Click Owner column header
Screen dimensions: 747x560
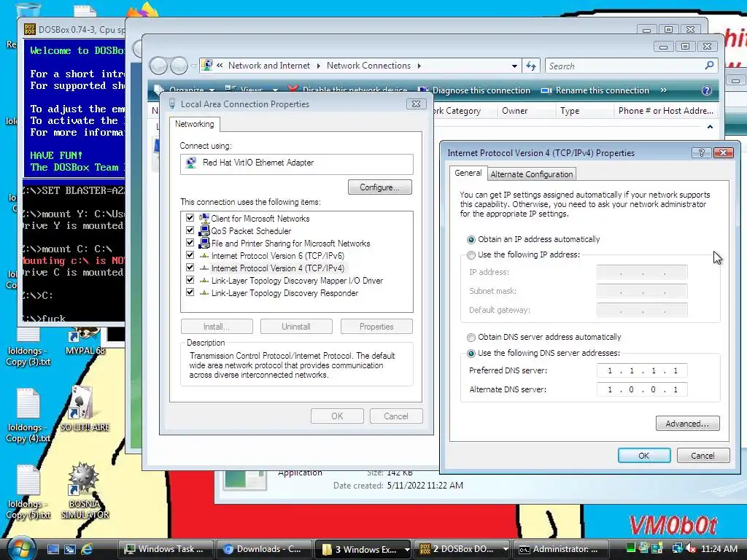pyautogui.click(x=526, y=111)
